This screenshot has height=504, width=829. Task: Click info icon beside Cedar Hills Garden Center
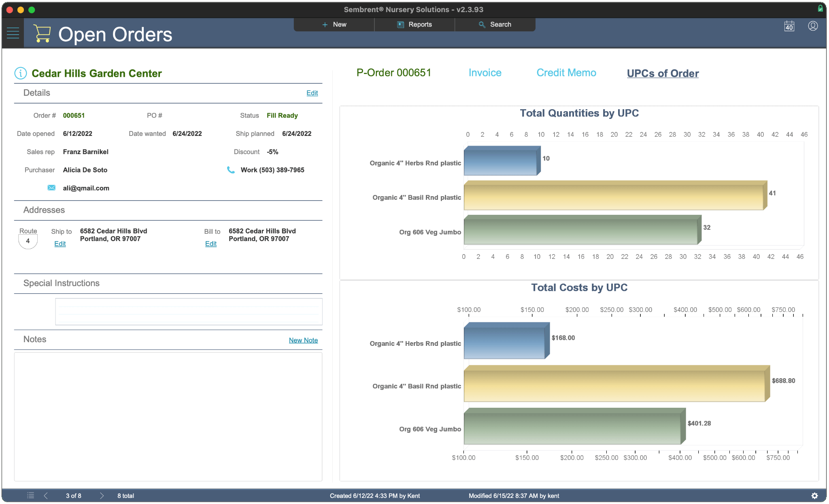pos(21,73)
